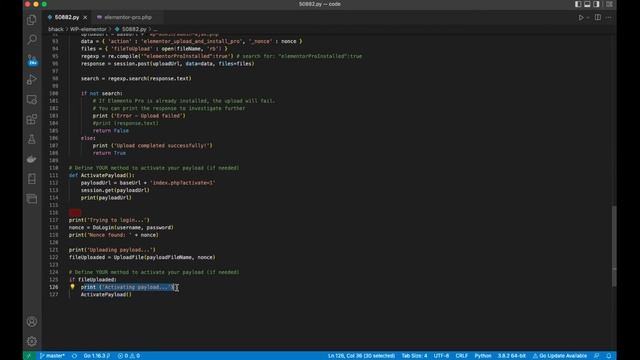The width and height of the screenshot is (640, 360).
Task: Open the breadcrumb ellipsis symbol menu
Action: point(156,29)
